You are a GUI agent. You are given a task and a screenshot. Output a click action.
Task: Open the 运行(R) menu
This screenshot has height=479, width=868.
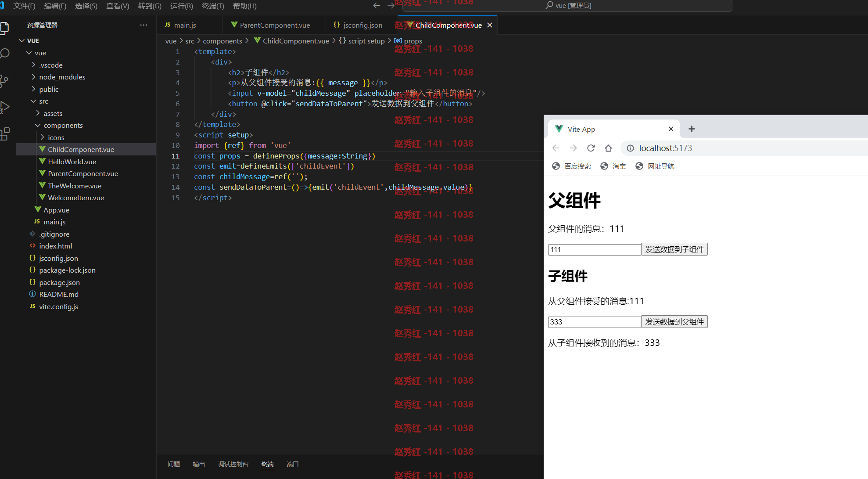pos(181,6)
